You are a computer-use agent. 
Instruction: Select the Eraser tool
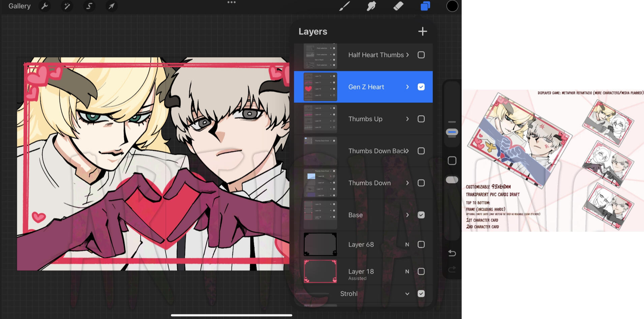[x=398, y=6]
